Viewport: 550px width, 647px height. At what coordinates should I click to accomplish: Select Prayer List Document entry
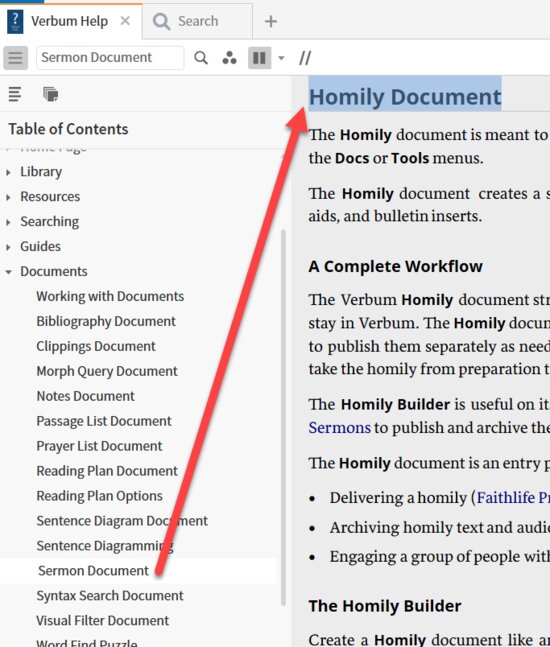(x=99, y=446)
